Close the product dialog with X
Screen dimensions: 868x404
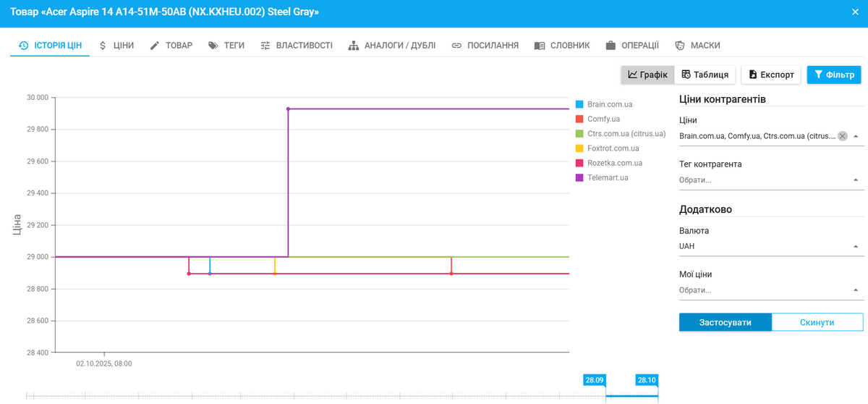coord(856,12)
